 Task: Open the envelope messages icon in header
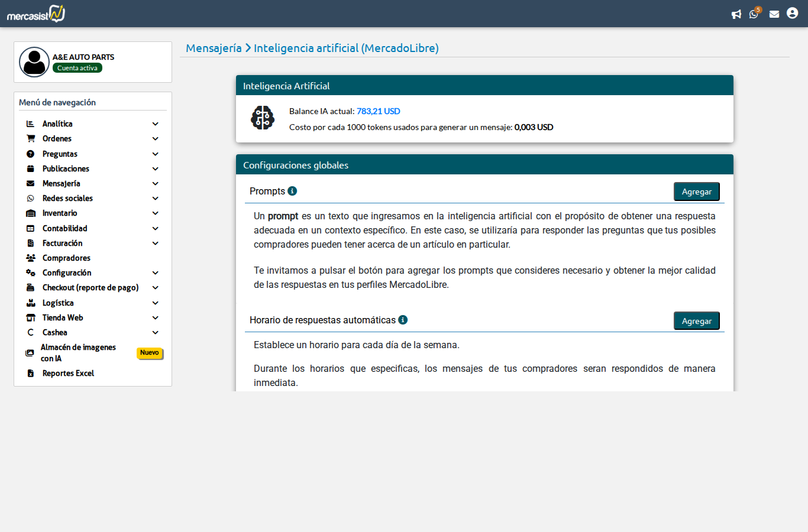coord(774,14)
